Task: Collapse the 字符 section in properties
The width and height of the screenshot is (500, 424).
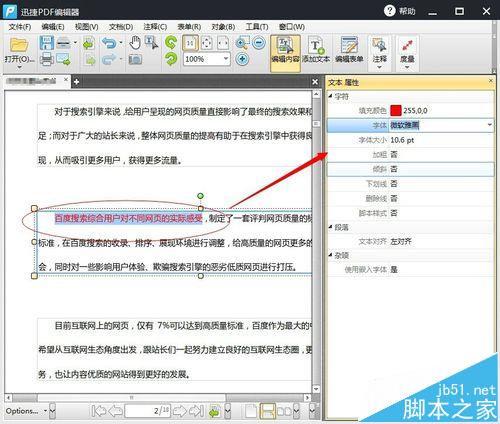Action: coord(330,96)
